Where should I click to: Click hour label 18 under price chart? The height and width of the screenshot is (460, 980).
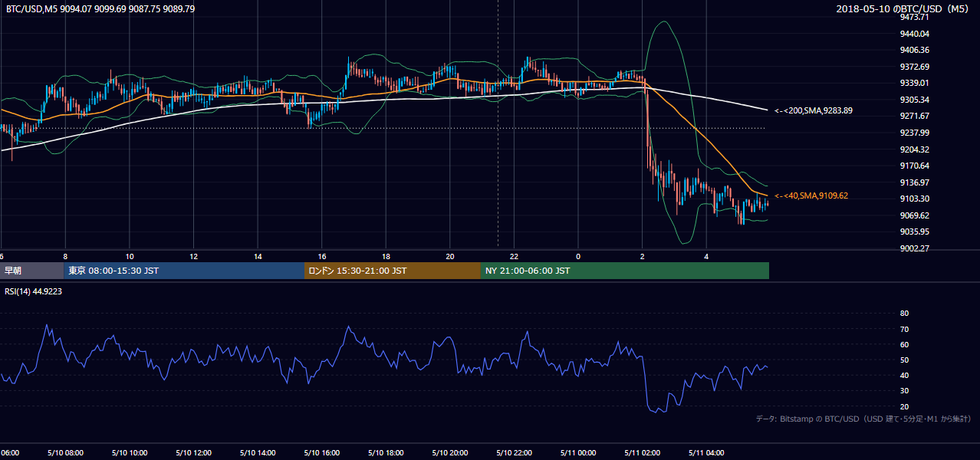pyautogui.click(x=386, y=256)
